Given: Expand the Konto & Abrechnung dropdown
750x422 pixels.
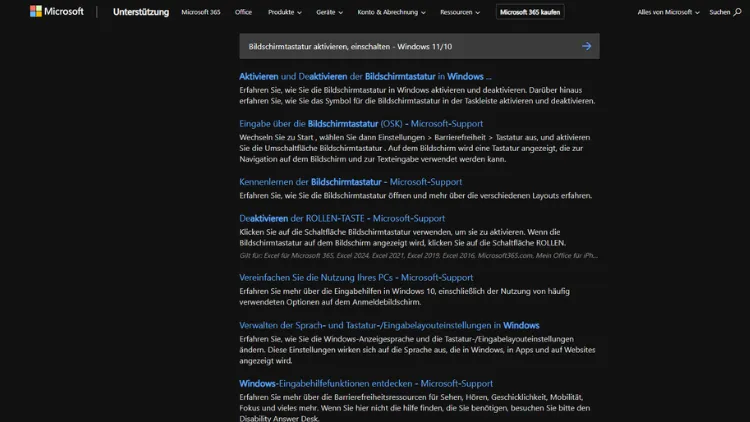Looking at the screenshot, I should click(x=391, y=12).
